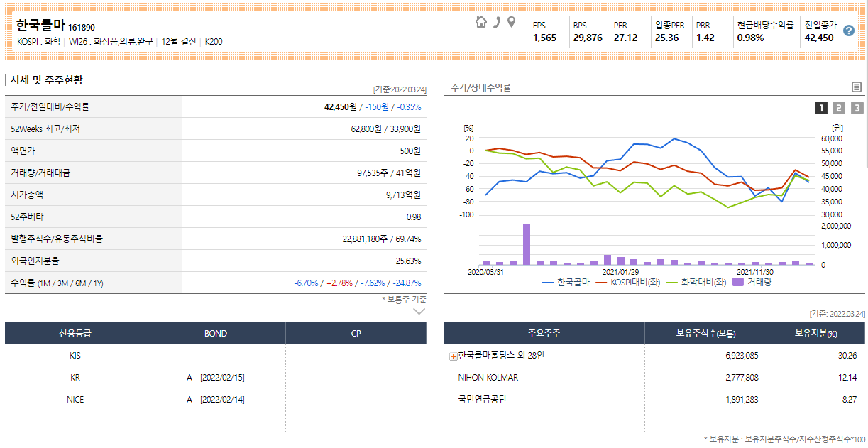Click the NIHON KOLMAR shareholder row

pyautogui.click(x=654, y=377)
